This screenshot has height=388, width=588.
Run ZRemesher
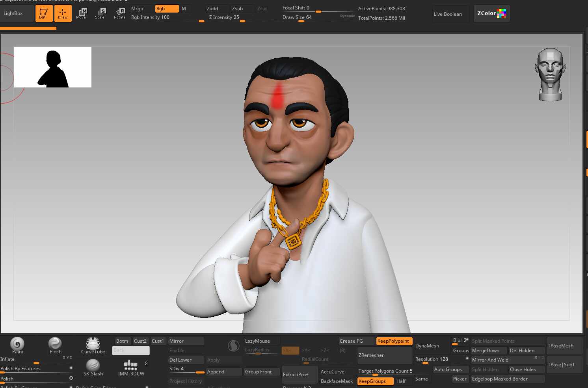tap(385, 355)
